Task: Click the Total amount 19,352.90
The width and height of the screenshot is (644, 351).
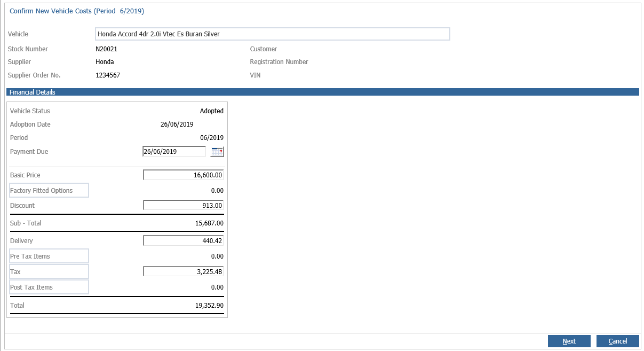Action: point(210,306)
